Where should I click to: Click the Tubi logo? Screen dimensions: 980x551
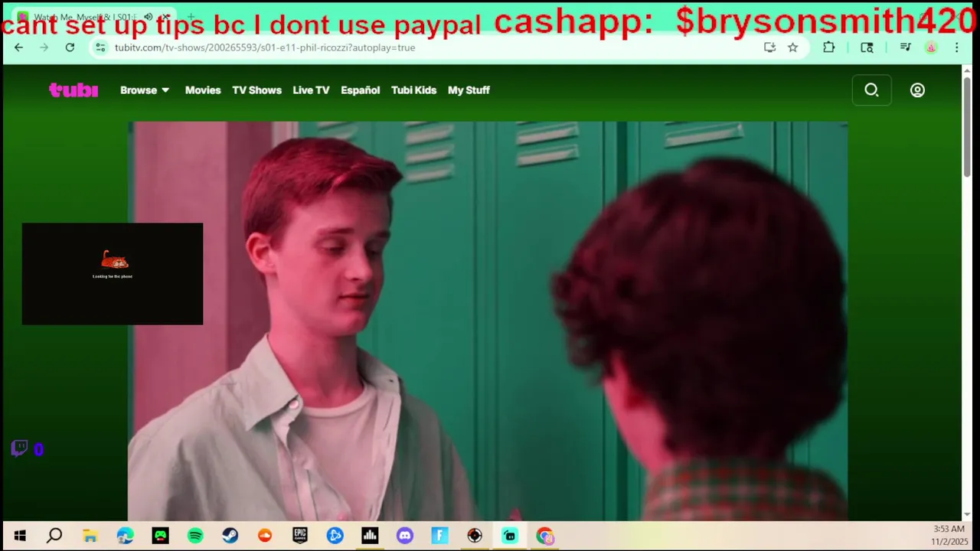(x=73, y=90)
